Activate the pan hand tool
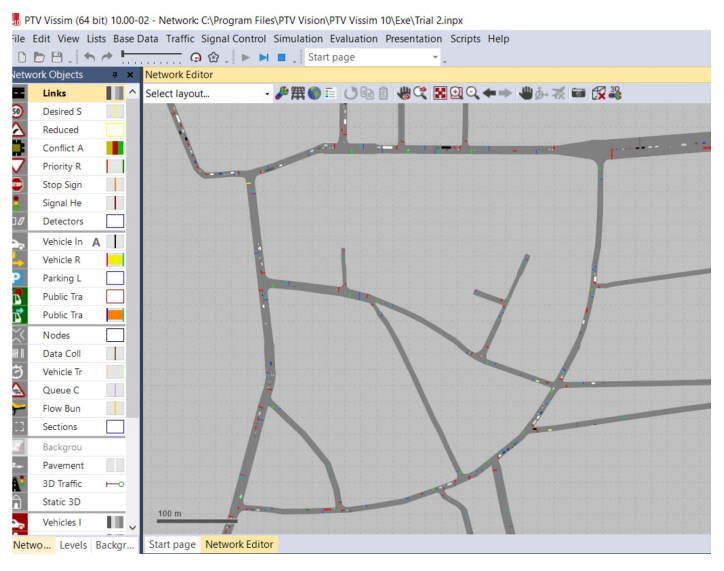 (x=526, y=93)
